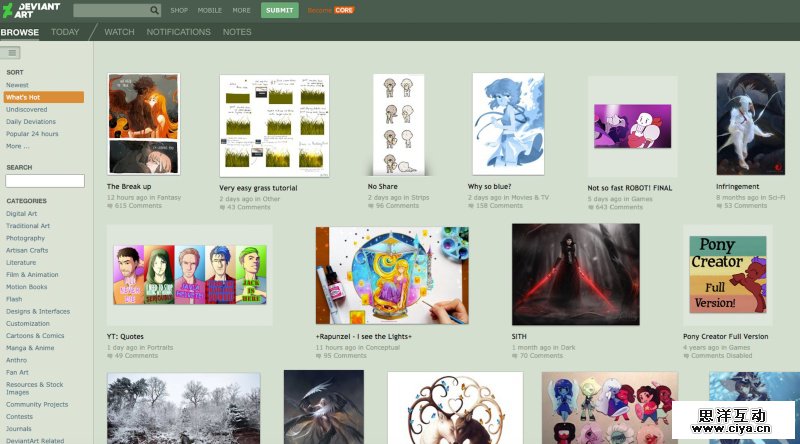This screenshot has height=444, width=800.
Task: Open The Break up thumbnail
Action: click(143, 124)
